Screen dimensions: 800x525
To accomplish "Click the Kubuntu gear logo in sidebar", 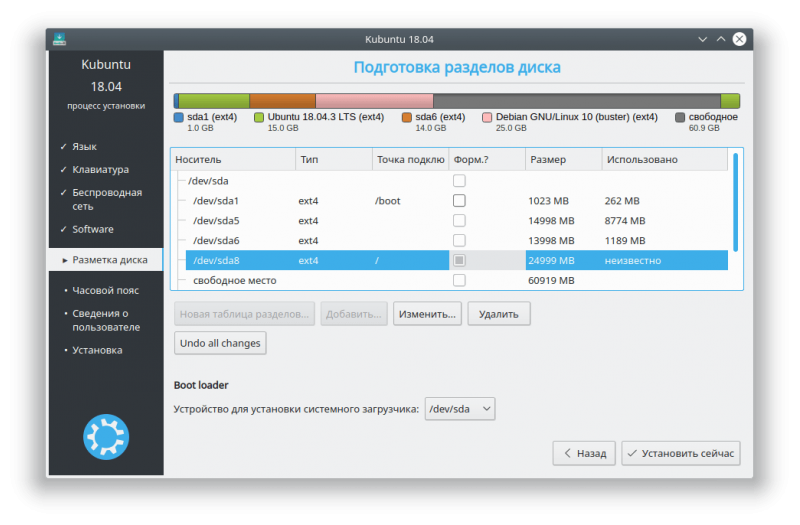I will (x=106, y=437).
